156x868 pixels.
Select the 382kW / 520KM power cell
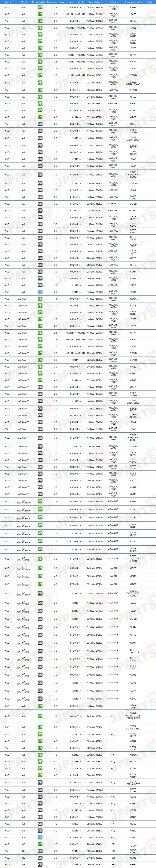(x=95, y=748)
